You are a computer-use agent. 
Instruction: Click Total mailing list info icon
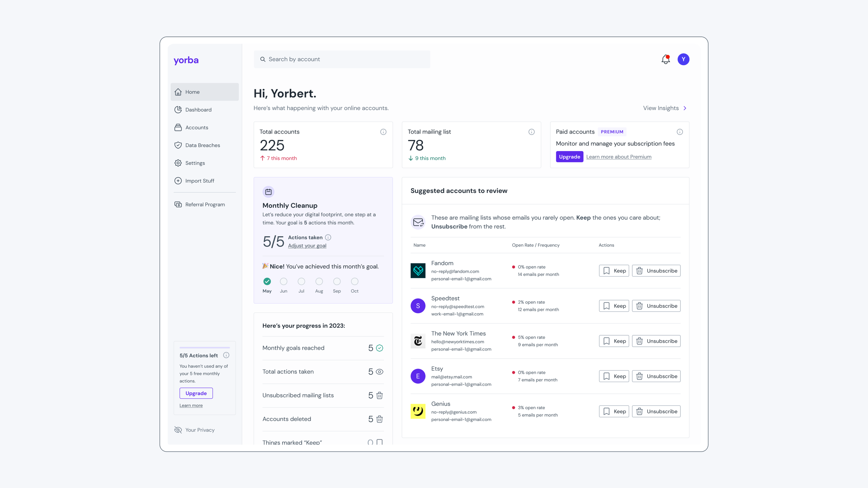click(531, 132)
